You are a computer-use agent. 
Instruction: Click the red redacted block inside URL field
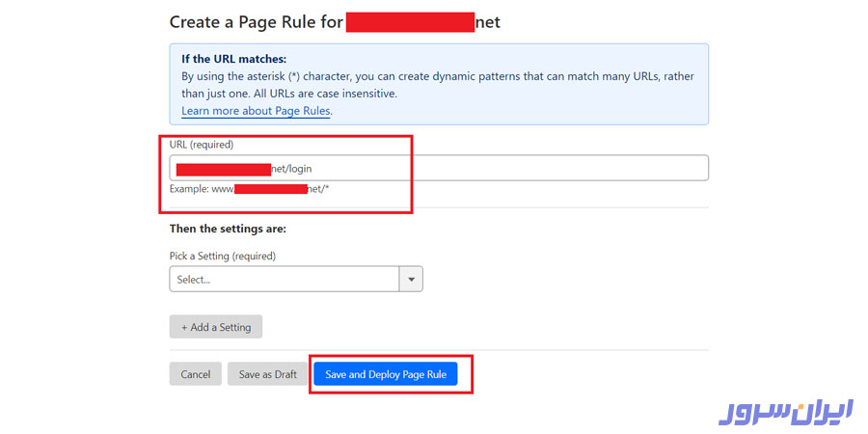223,169
